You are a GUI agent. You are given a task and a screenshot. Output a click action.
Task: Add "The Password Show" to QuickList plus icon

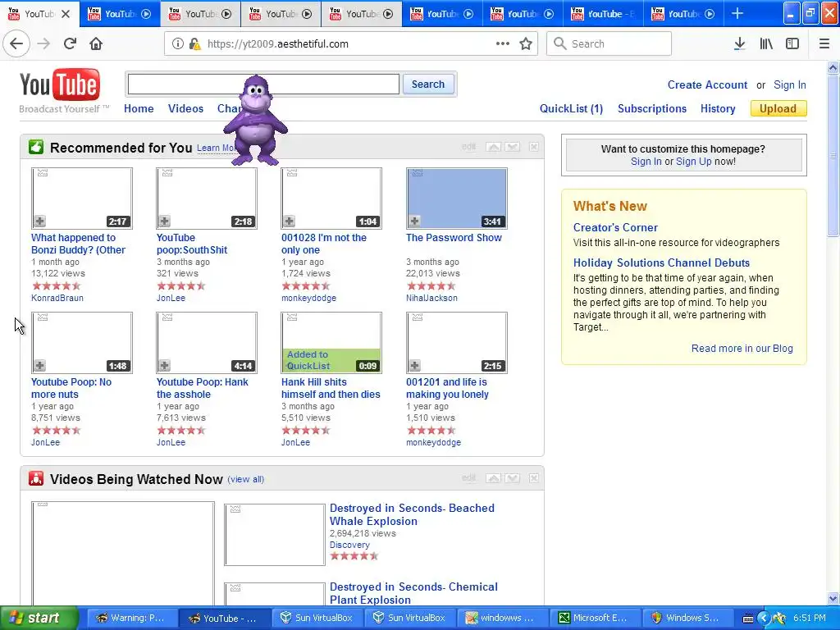414,221
